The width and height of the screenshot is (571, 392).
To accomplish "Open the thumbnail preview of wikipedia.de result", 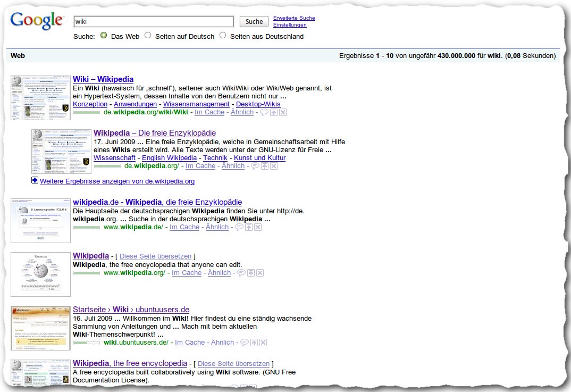I will (x=40, y=221).
